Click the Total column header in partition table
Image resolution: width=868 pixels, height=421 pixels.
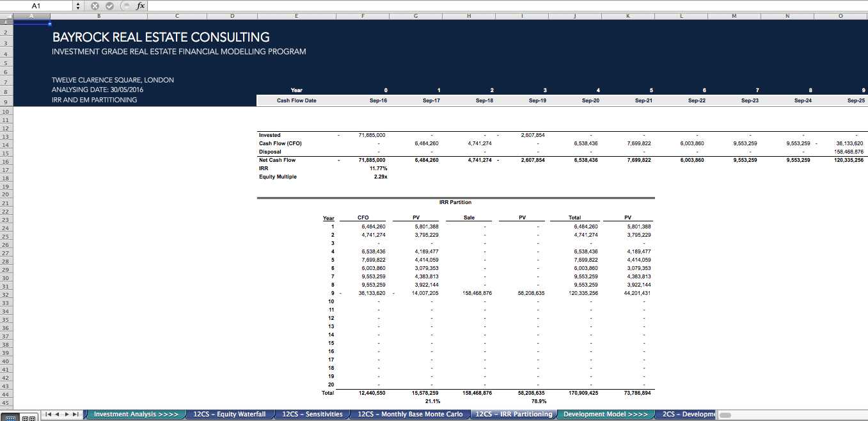click(574, 218)
